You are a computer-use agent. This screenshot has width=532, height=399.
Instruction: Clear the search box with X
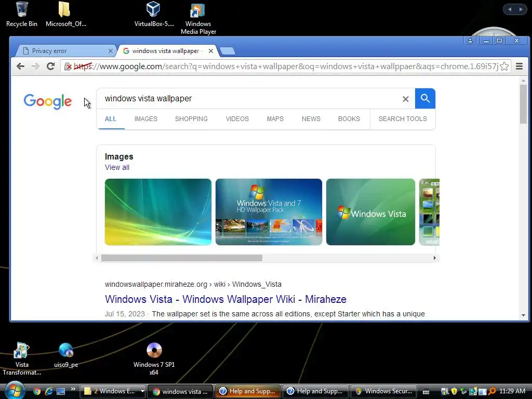point(405,99)
